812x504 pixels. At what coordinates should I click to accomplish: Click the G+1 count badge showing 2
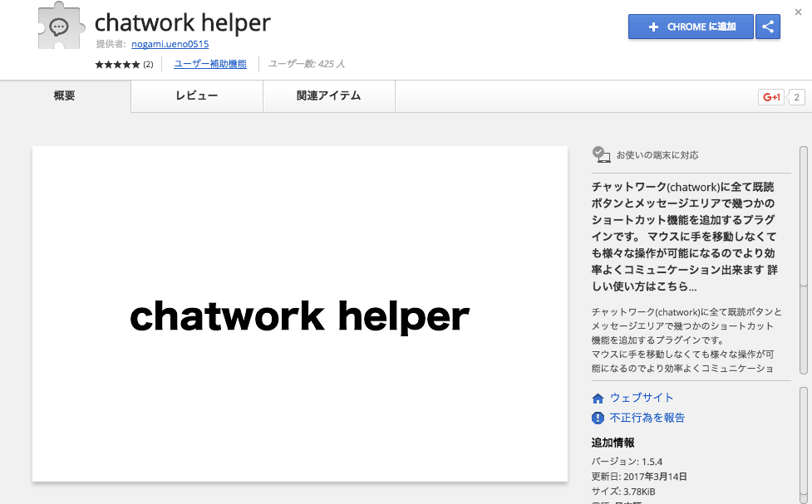point(796,97)
